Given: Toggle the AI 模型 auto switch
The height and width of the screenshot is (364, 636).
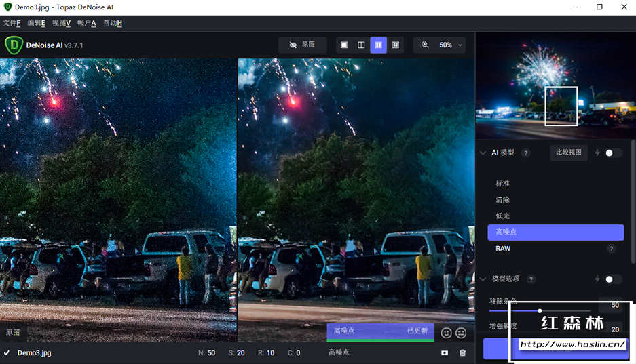Looking at the screenshot, I should click(613, 153).
